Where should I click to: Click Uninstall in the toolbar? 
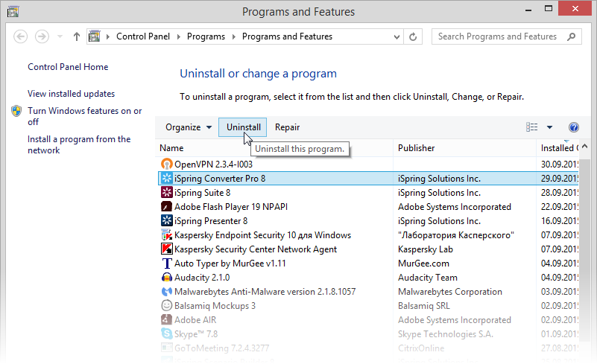(243, 127)
